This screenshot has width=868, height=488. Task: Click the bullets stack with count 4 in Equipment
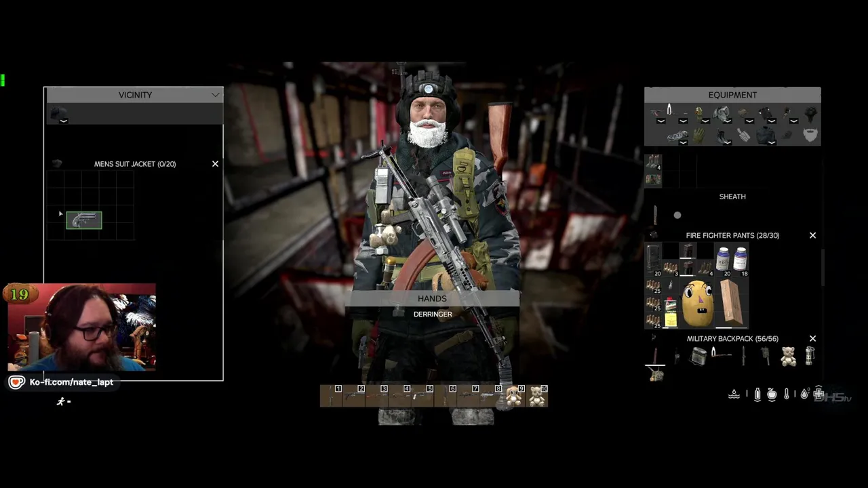(653, 162)
